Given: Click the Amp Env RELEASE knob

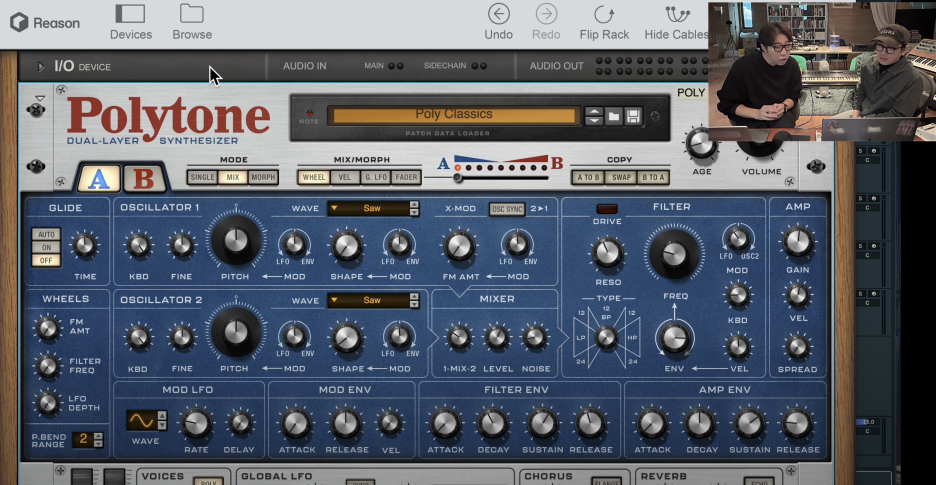Looking at the screenshot, I should point(797,423).
